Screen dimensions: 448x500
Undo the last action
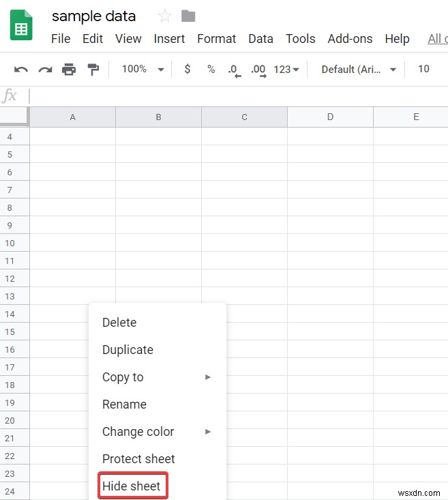21,69
